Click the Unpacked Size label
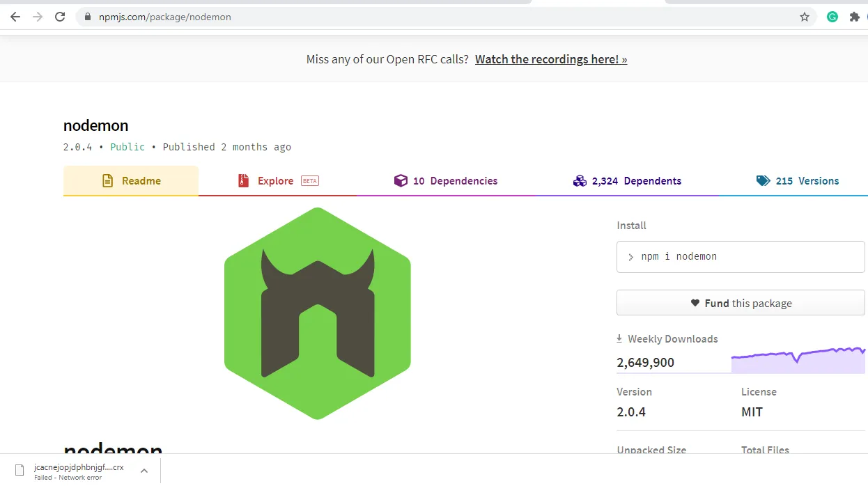The width and height of the screenshot is (868, 486). pos(651,450)
